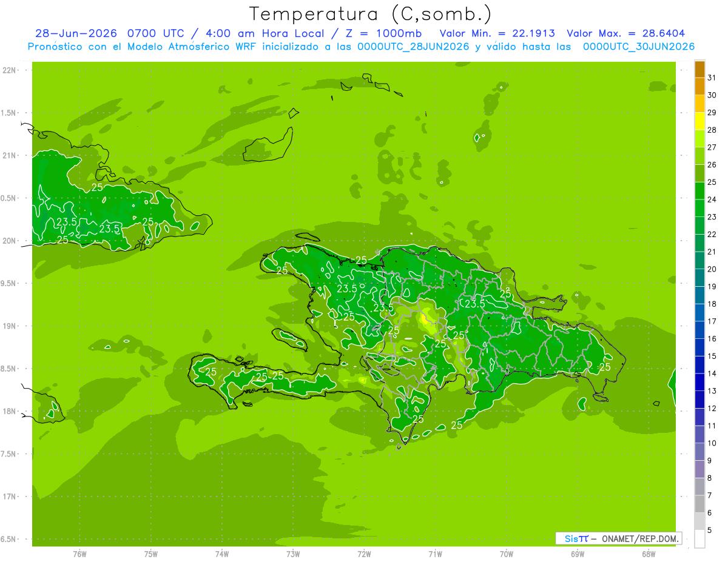This screenshot has width=728, height=562.
Task: Click legend value 20 on color bar
Action: click(712, 269)
